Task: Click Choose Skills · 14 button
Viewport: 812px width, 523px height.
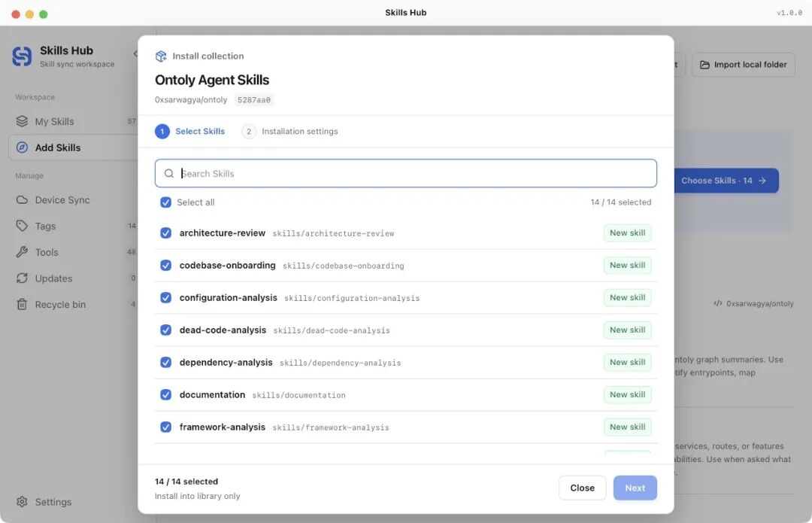Action: tap(726, 181)
